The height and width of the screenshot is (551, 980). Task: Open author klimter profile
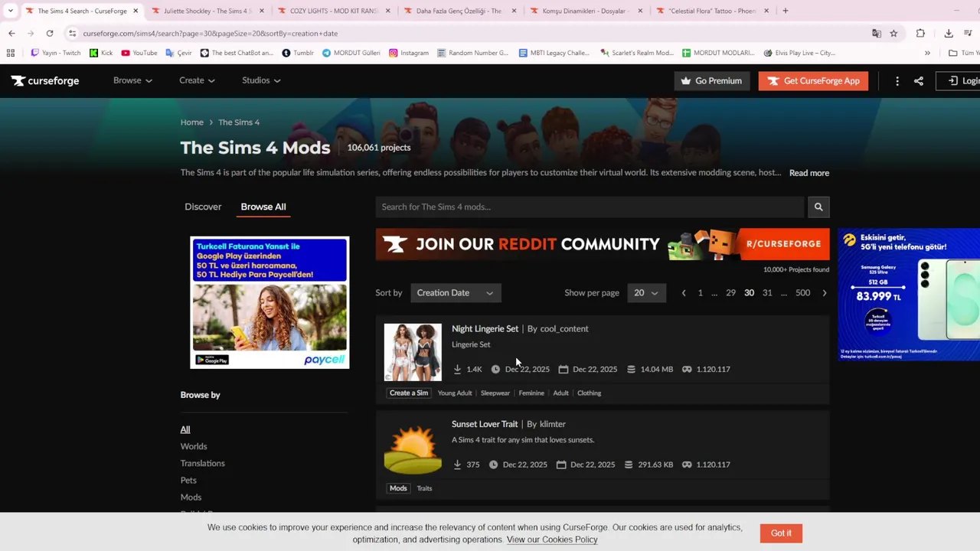[x=553, y=424]
